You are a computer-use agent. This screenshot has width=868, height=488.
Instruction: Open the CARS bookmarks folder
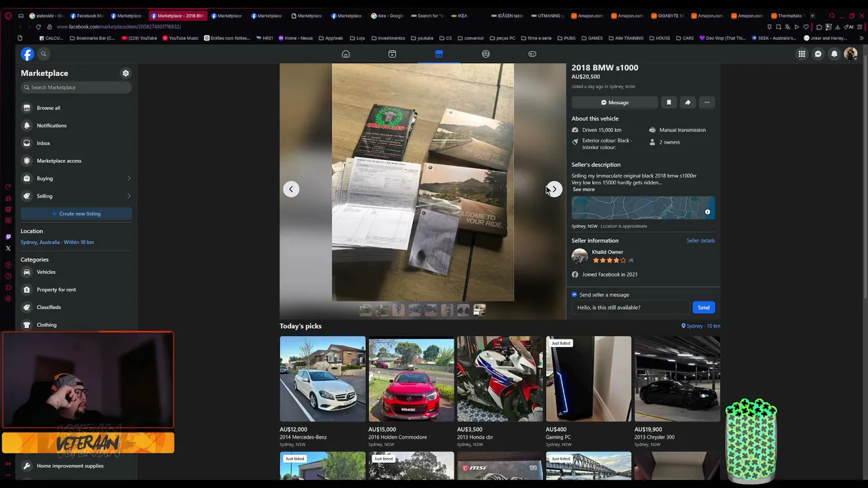point(685,38)
